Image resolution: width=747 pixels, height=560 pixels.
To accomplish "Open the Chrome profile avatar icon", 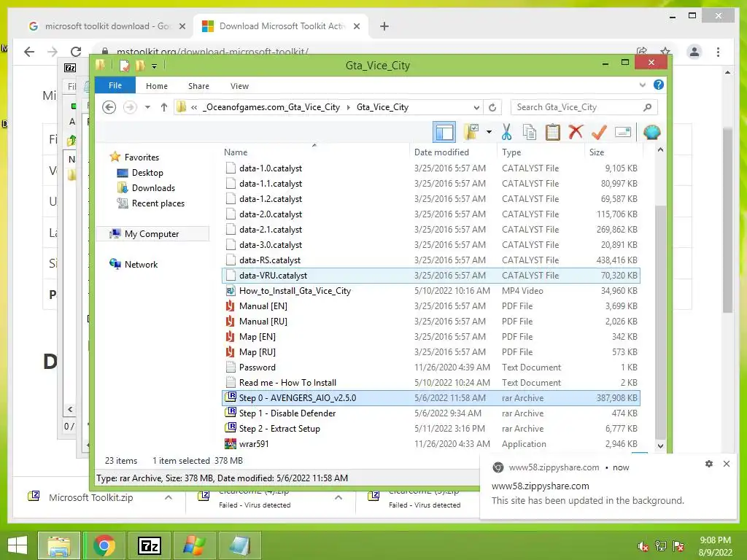I will (694, 52).
